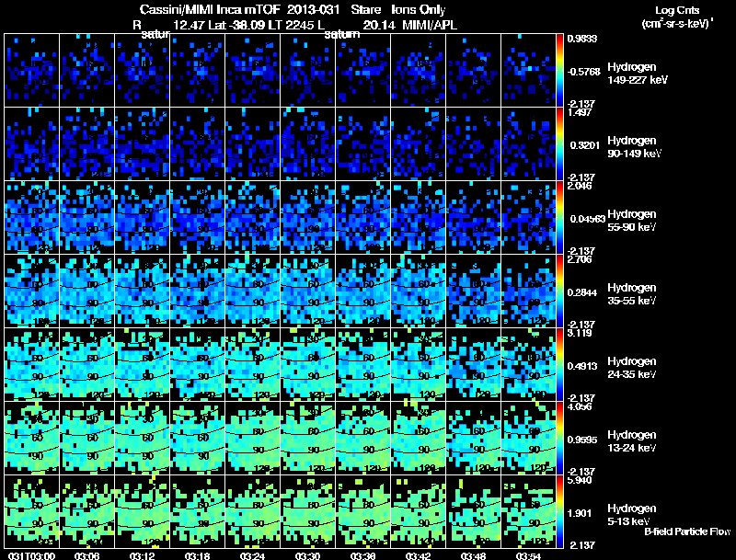This screenshot has width=736, height=560.
Task: Click the Hydrogen 90-149 keV panel at 03:30
Action: pyautogui.click(x=308, y=143)
